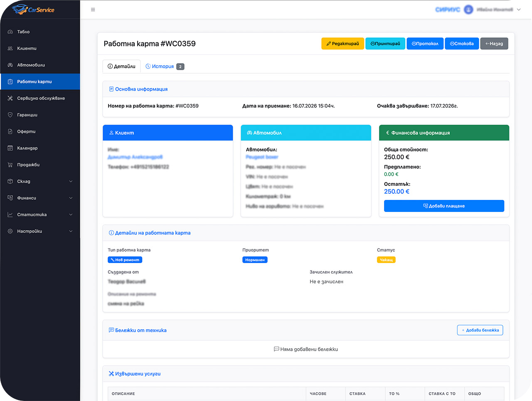Expand the Финанси submenu chevron
The width and height of the screenshot is (532, 401).
71,198
